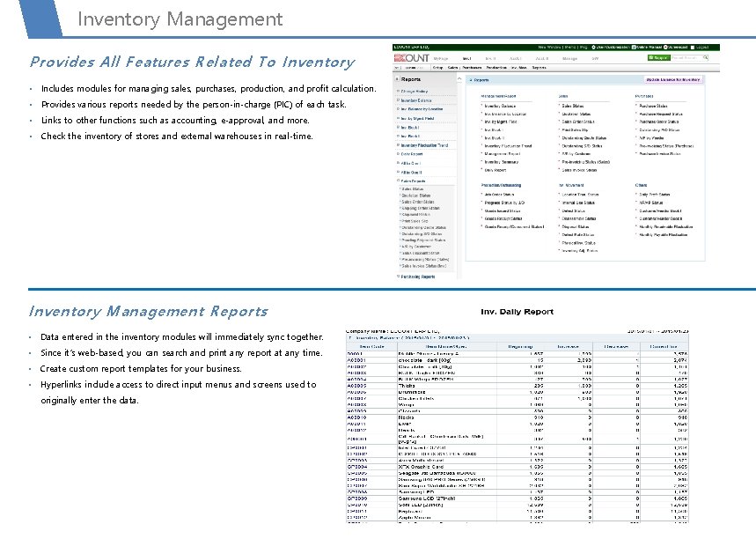Open Daily Report link under Management Report
The height and width of the screenshot is (539, 756).
[495, 170]
